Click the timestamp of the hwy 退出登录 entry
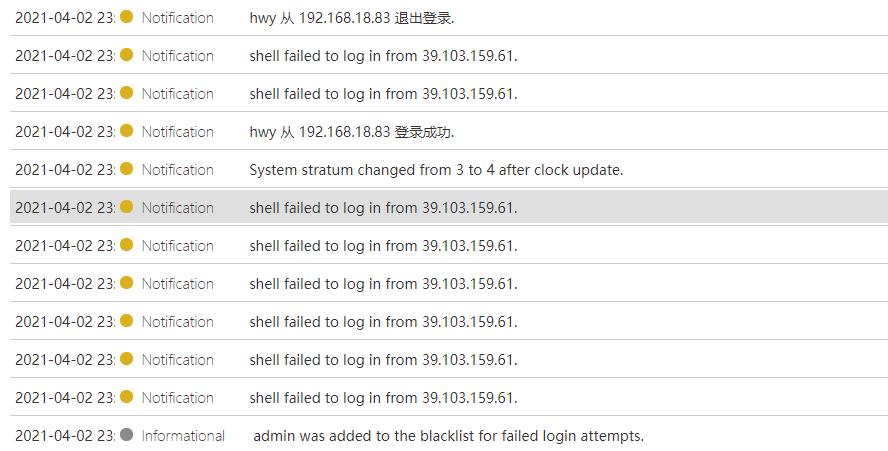888x451 pixels. pyautogui.click(x=64, y=18)
